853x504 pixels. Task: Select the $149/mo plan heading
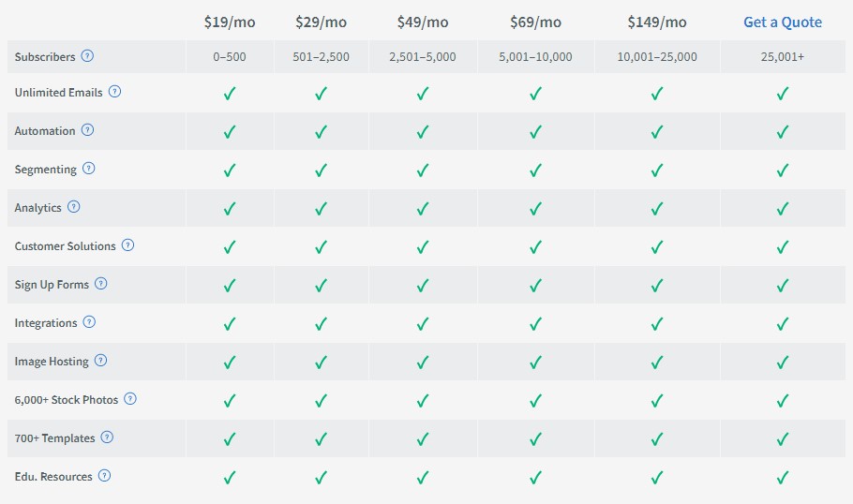[x=656, y=22]
